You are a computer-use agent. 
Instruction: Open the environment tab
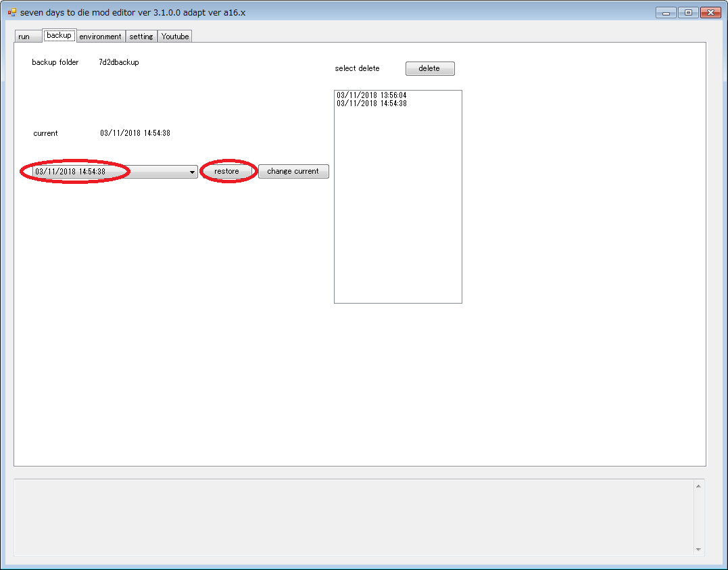point(100,37)
